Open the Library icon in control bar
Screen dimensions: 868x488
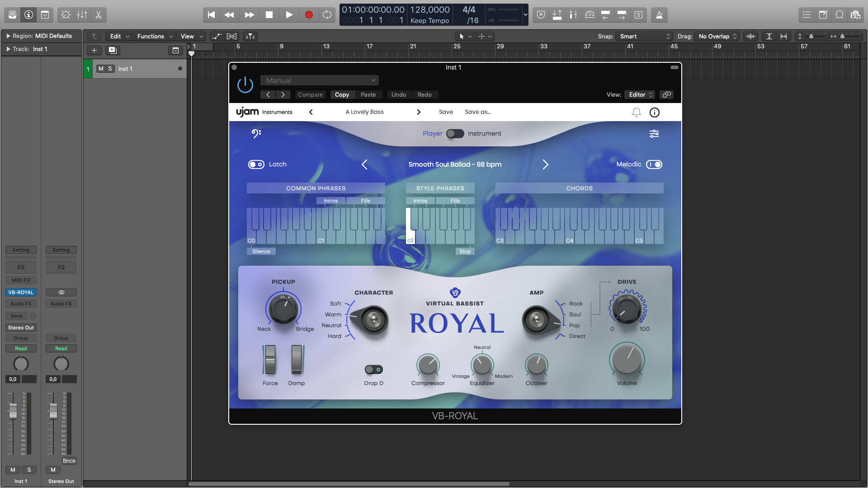[x=13, y=15]
